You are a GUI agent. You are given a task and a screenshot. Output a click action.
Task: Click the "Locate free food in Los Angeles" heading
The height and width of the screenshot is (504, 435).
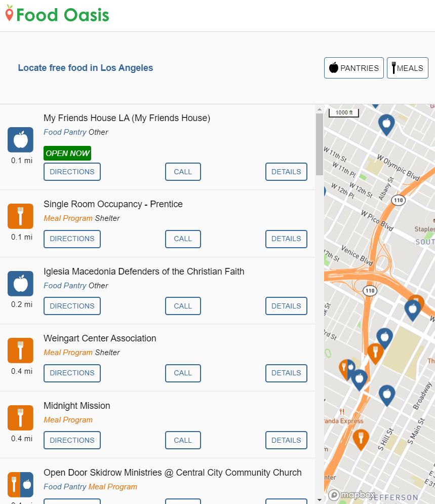[86, 68]
